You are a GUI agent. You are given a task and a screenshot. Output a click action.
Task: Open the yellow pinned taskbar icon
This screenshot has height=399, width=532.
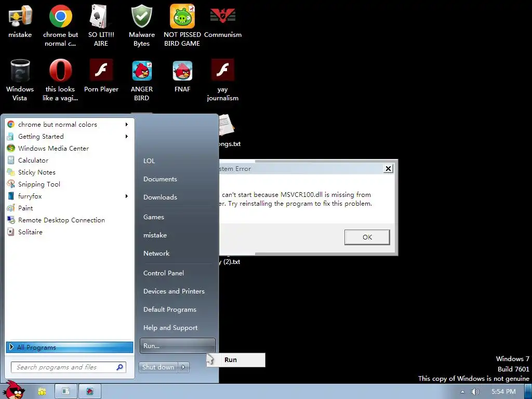[x=42, y=392]
